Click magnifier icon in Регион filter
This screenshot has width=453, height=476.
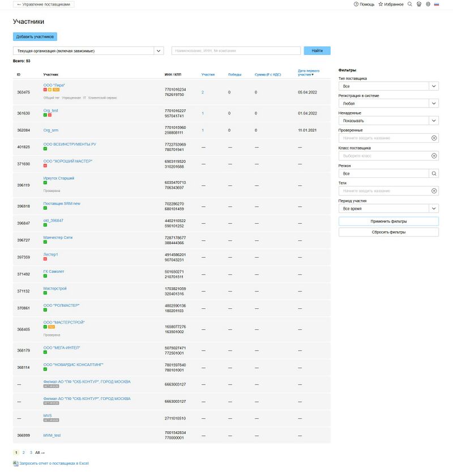click(434, 173)
